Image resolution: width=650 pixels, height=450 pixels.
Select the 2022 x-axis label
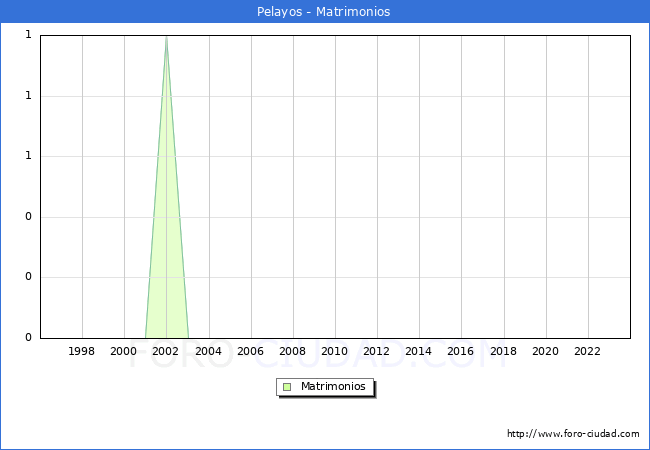click(587, 351)
